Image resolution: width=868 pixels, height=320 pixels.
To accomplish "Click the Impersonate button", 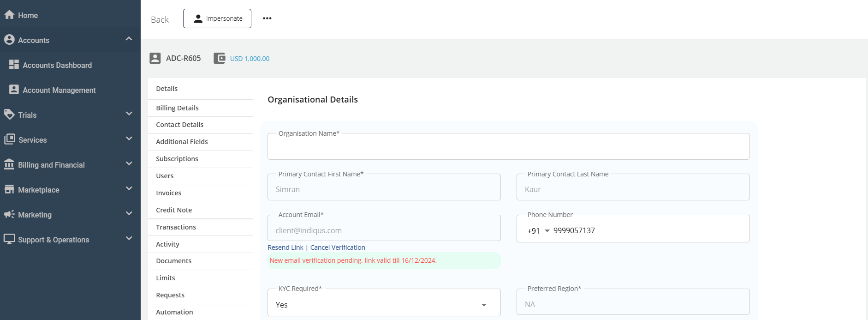I will pos(217,18).
